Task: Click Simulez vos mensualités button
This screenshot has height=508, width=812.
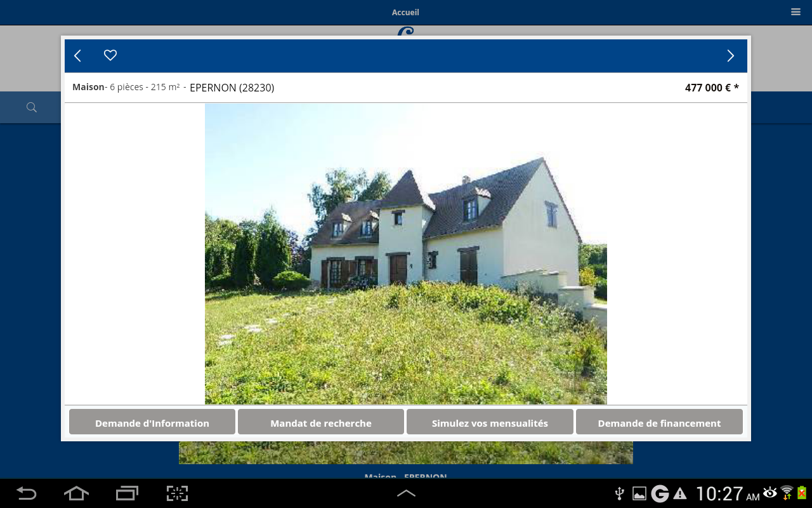Action: pos(490,422)
